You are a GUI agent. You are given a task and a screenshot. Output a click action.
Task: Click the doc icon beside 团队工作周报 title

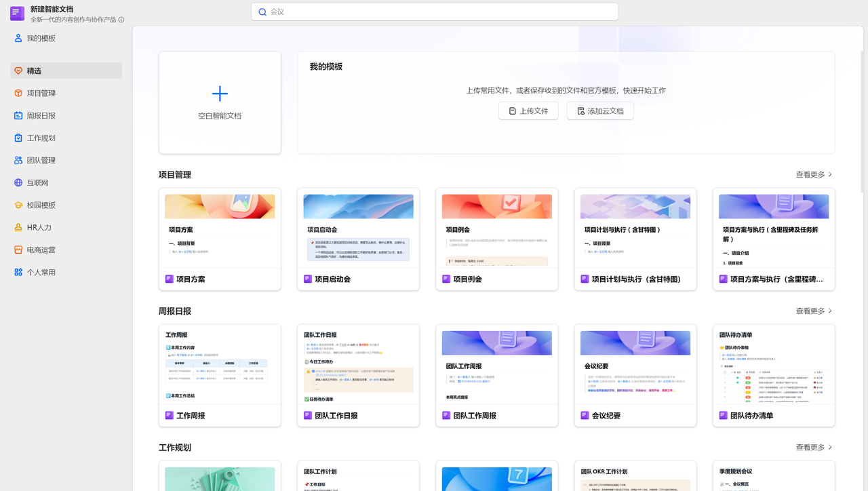point(446,415)
